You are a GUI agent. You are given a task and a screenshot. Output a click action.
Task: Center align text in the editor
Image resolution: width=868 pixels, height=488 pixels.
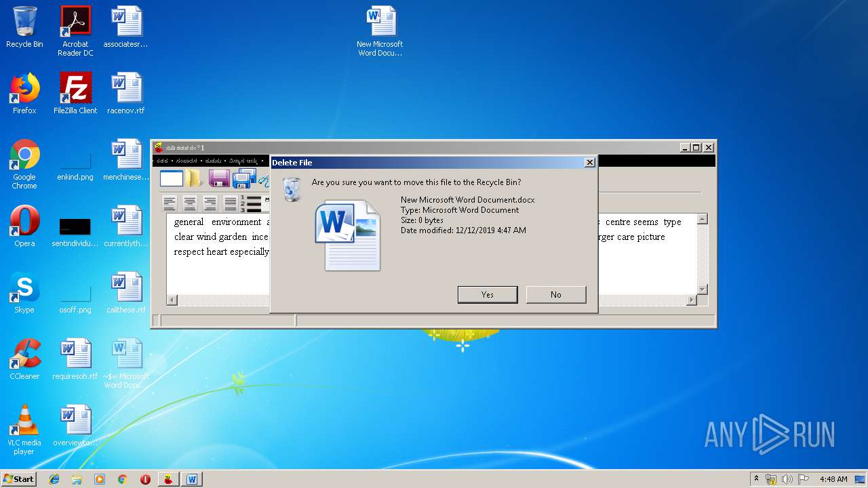[191, 203]
